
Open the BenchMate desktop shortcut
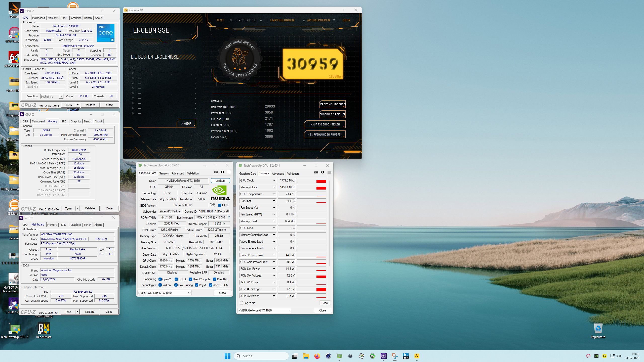[44, 331]
